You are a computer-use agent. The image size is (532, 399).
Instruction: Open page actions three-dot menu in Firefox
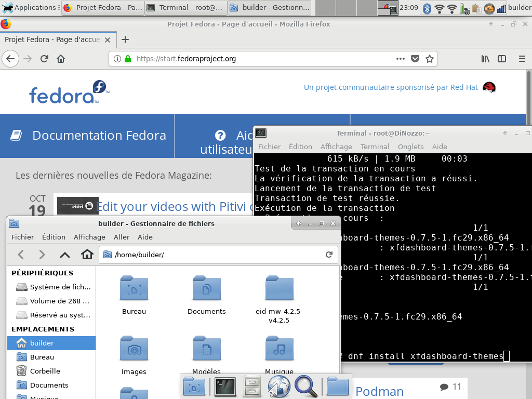401,59
